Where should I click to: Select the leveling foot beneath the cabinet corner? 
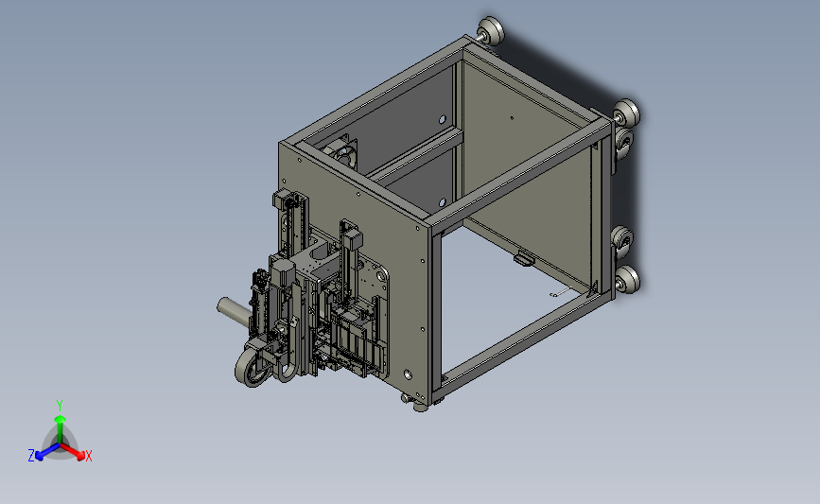pyautogui.click(x=421, y=406)
